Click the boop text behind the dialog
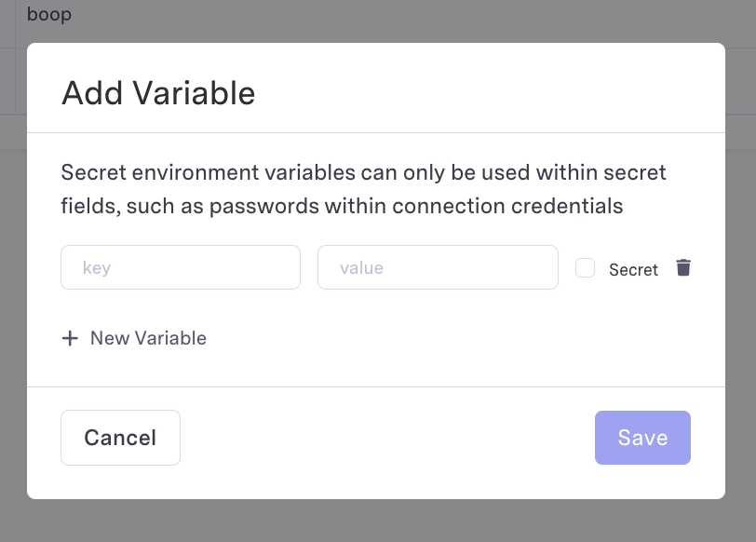 (x=49, y=15)
